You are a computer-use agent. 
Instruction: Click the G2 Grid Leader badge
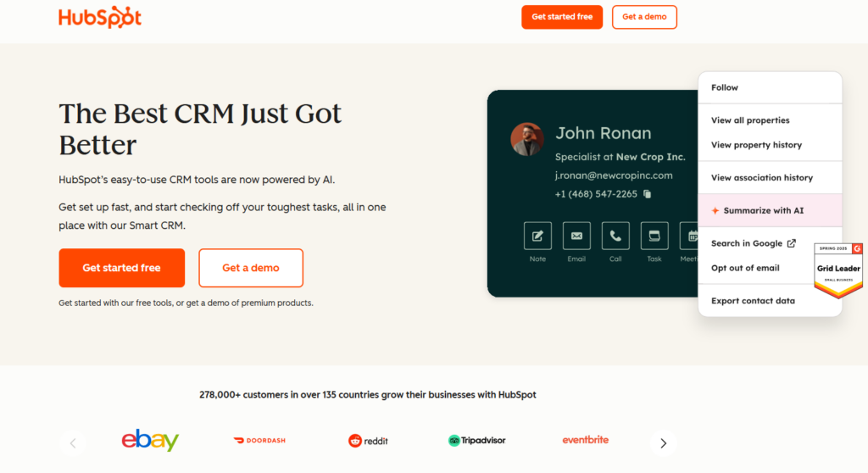[x=837, y=270]
